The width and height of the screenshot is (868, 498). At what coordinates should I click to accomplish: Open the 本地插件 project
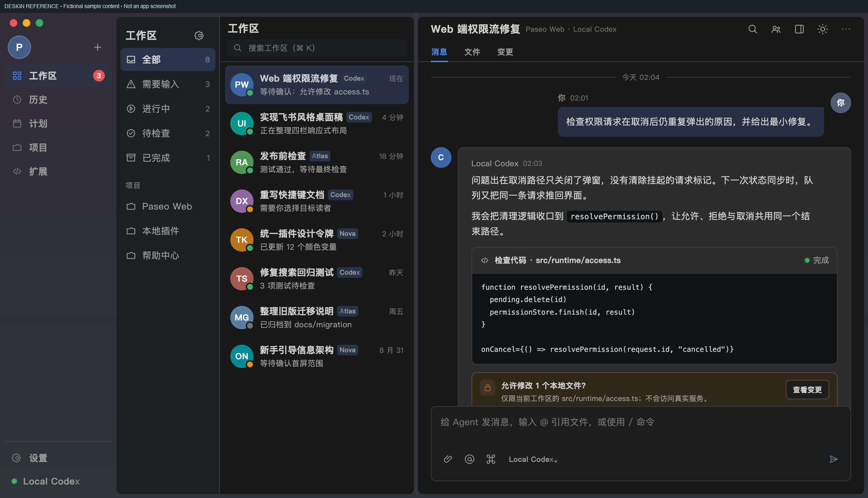pos(168,231)
